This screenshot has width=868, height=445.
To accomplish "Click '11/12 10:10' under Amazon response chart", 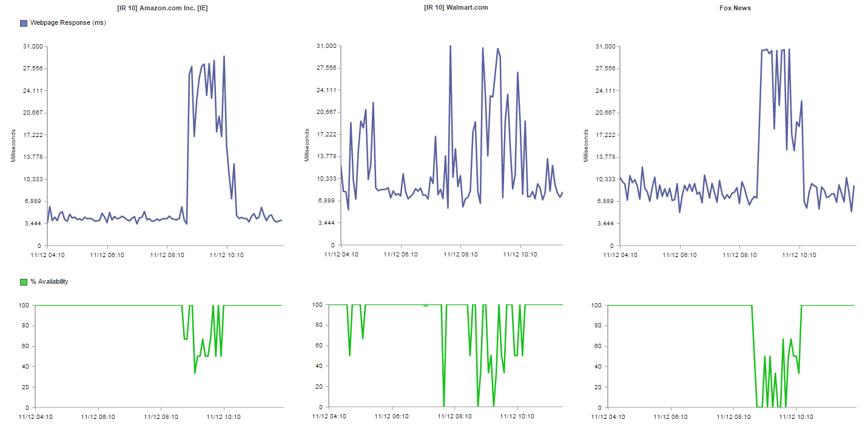I will (x=227, y=255).
